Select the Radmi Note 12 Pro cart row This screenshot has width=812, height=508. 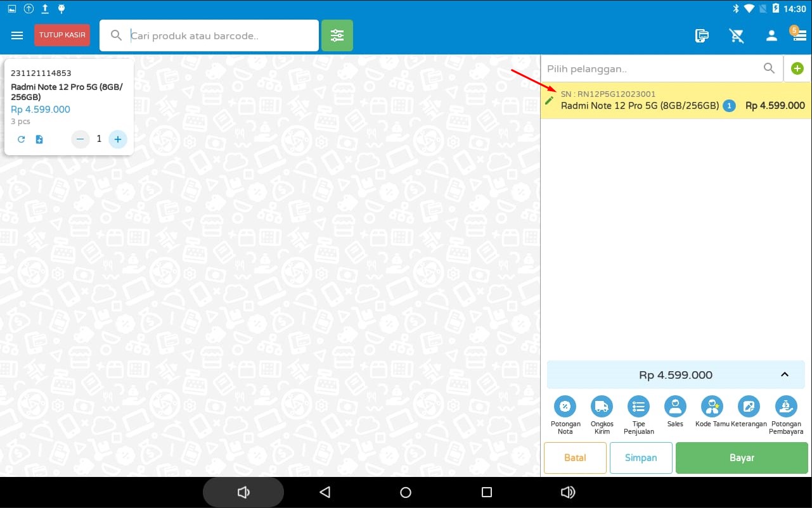[x=676, y=100]
